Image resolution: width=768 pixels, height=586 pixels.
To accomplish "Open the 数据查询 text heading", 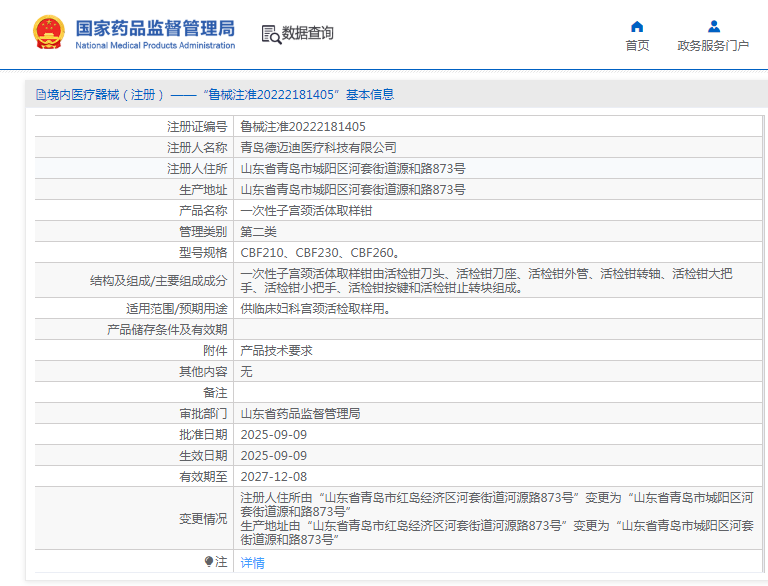I will (308, 34).
